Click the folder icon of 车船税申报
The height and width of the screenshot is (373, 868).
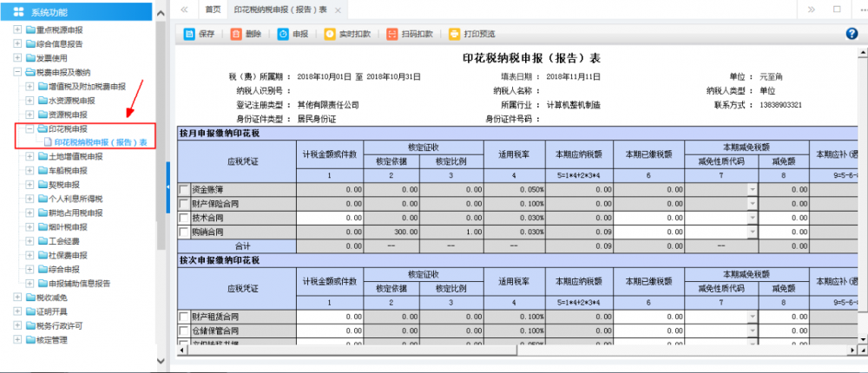[43, 171]
